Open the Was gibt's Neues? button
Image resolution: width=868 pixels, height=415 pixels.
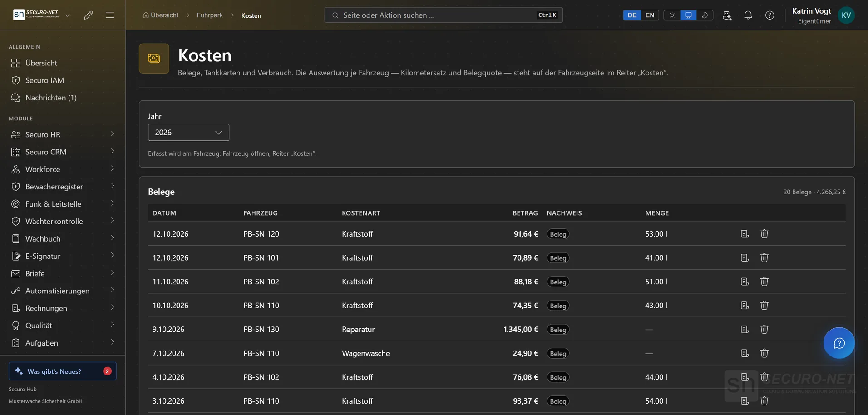tap(63, 371)
